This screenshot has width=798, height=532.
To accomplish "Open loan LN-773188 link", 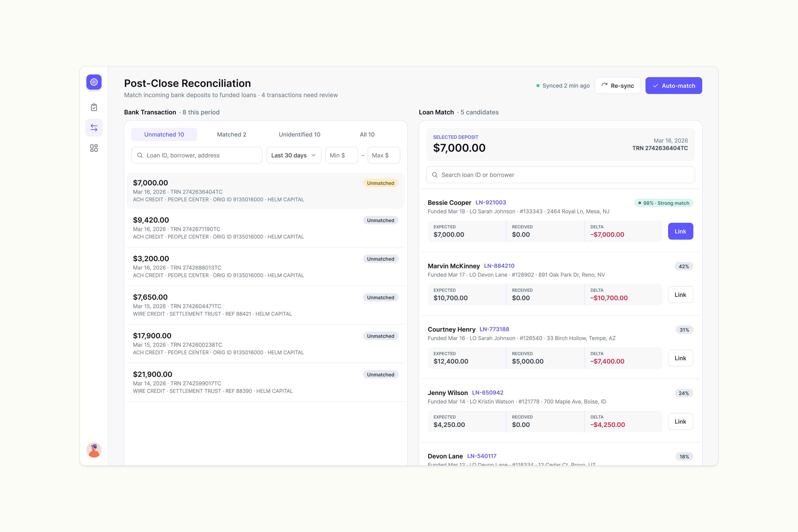I will [x=494, y=329].
